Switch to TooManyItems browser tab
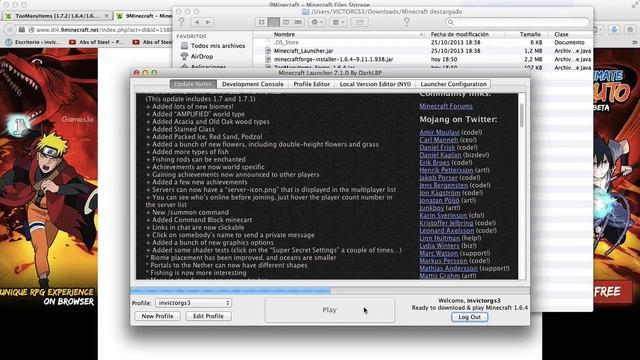640x360 pixels. [57, 16]
